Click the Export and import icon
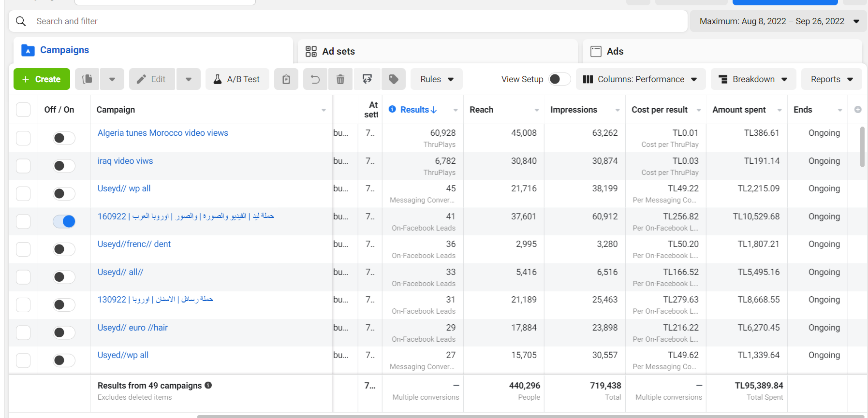This screenshot has height=418, width=868. pyautogui.click(x=368, y=79)
